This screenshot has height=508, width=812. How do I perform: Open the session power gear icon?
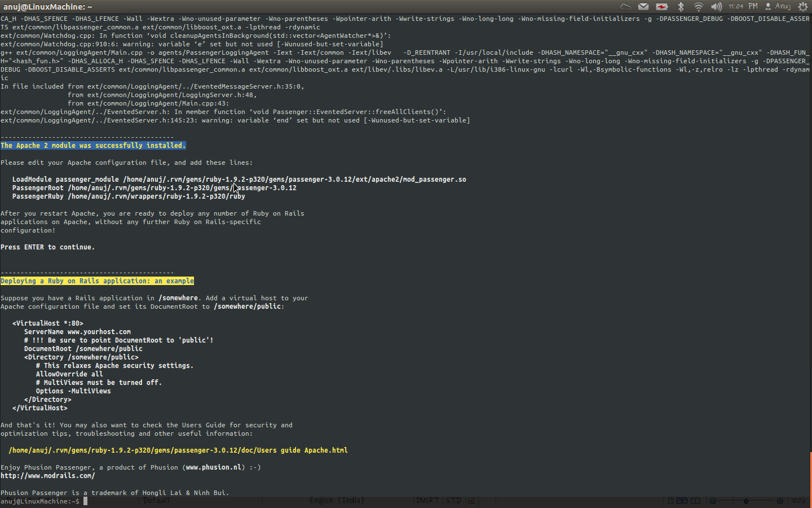pyautogui.click(x=803, y=6)
